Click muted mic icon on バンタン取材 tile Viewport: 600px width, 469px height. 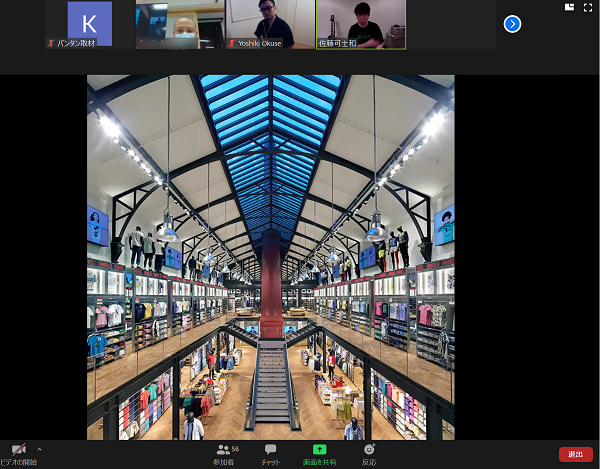[x=51, y=44]
